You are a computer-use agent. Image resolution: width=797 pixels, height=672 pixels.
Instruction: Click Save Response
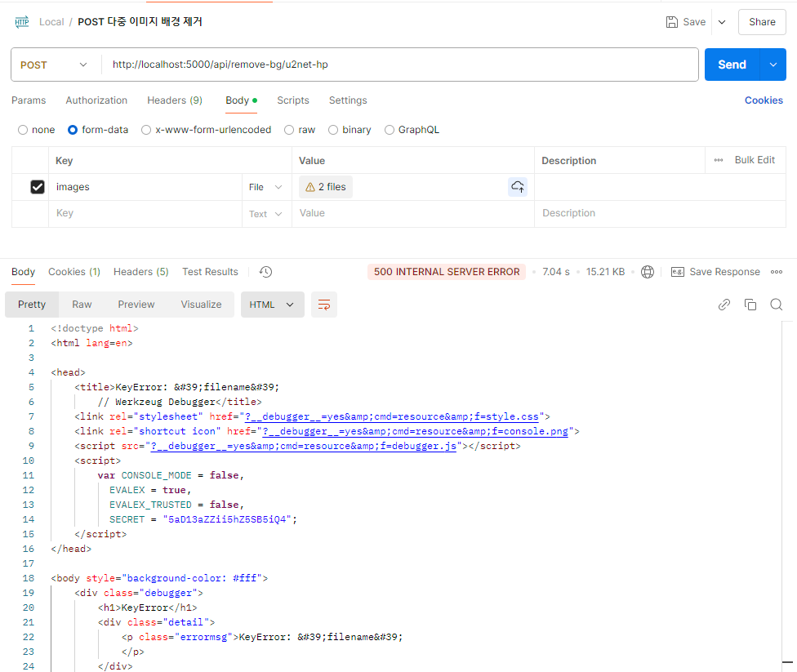(724, 272)
